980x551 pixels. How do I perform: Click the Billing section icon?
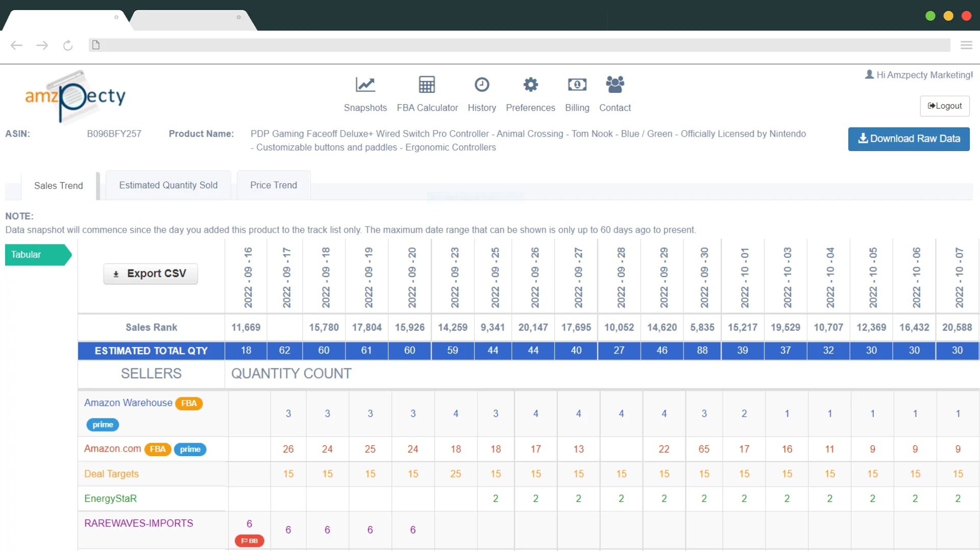pyautogui.click(x=577, y=84)
